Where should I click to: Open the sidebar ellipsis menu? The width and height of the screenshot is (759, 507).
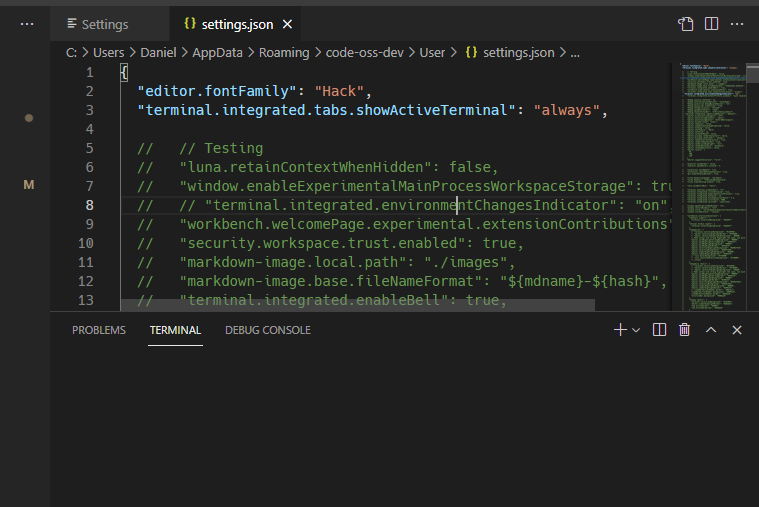click(x=27, y=24)
